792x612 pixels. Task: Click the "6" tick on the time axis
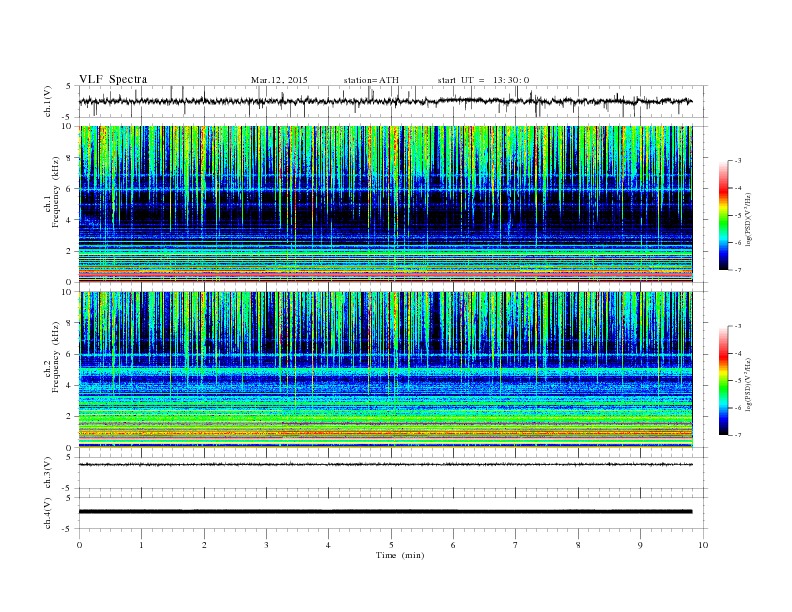pyautogui.click(x=453, y=545)
